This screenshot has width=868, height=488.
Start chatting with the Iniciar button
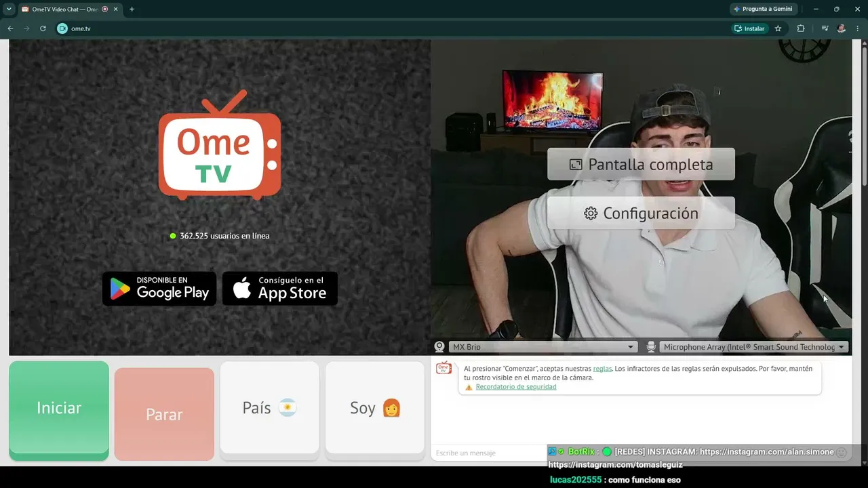pyautogui.click(x=59, y=408)
